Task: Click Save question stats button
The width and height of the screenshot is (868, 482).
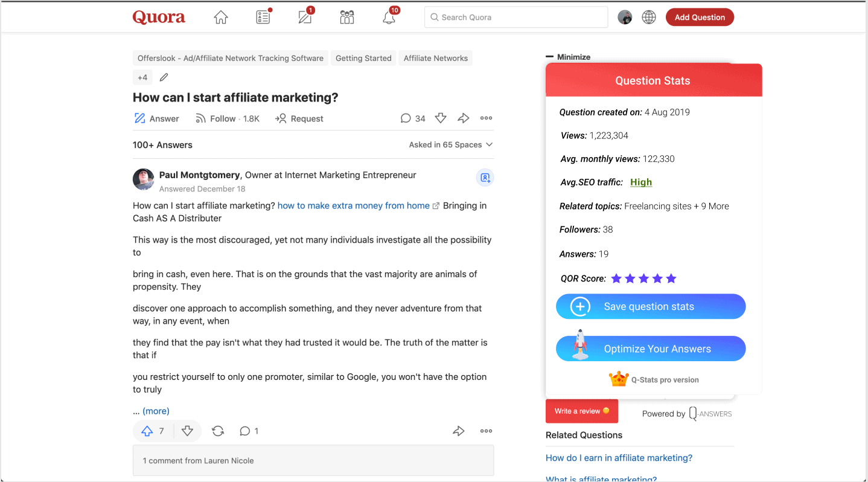Action: [651, 306]
